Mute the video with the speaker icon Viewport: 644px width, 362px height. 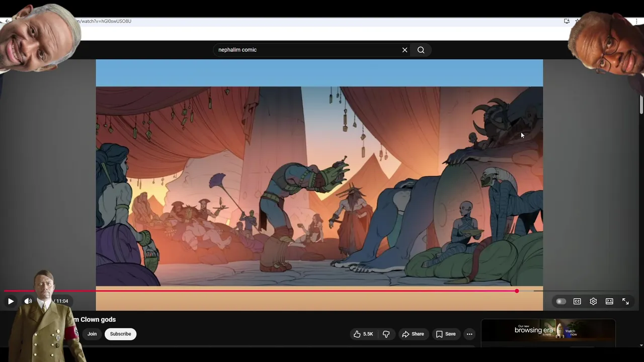(x=28, y=301)
